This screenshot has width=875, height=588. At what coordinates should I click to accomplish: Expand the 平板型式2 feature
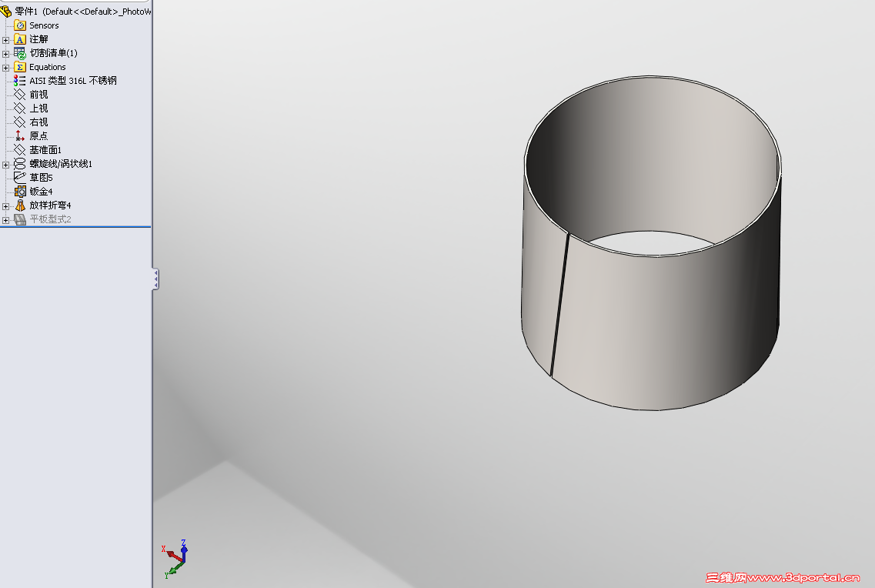click(x=5, y=220)
